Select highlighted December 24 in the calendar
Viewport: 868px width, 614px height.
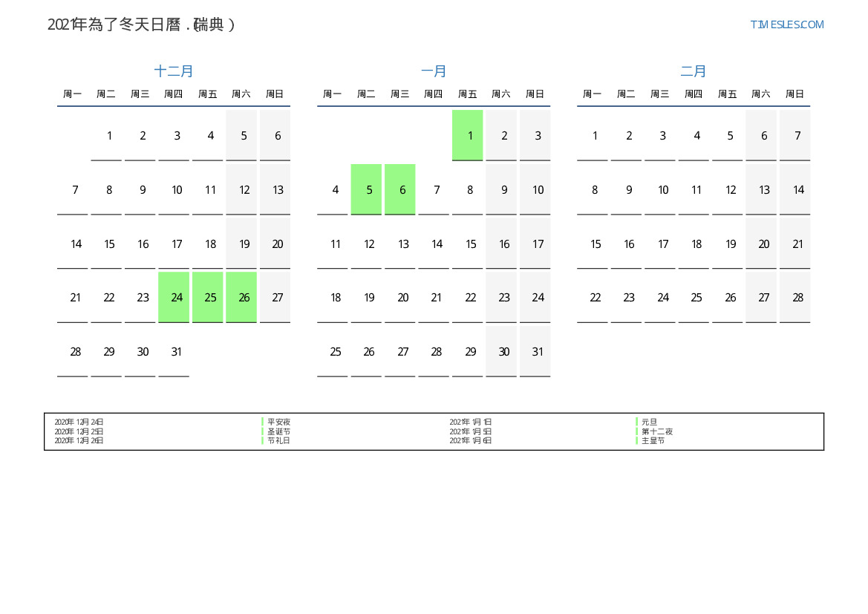click(x=177, y=297)
